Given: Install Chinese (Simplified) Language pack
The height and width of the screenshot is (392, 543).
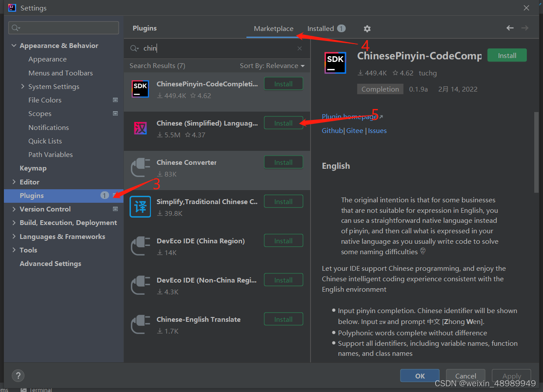Looking at the screenshot, I should tap(283, 123).
